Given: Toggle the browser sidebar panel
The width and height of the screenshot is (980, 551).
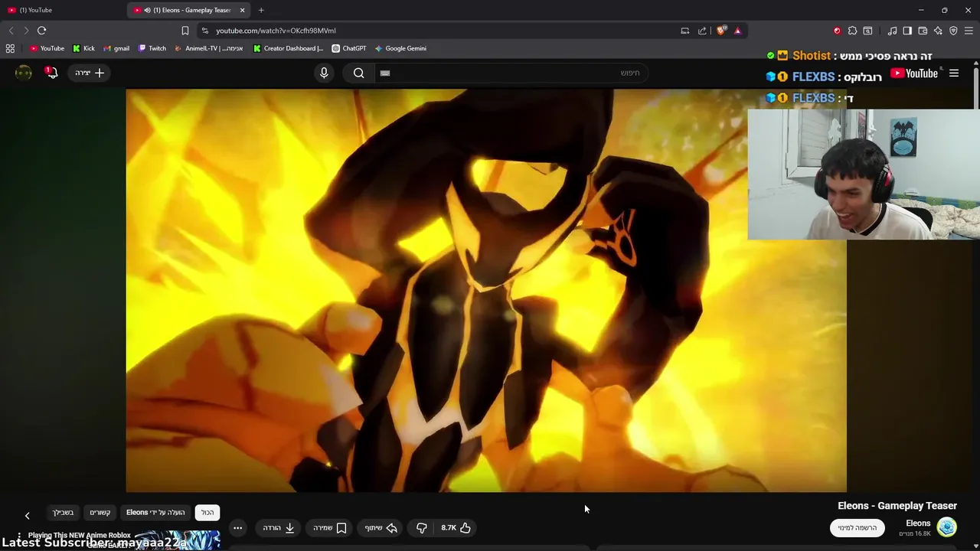Looking at the screenshot, I should tap(907, 31).
